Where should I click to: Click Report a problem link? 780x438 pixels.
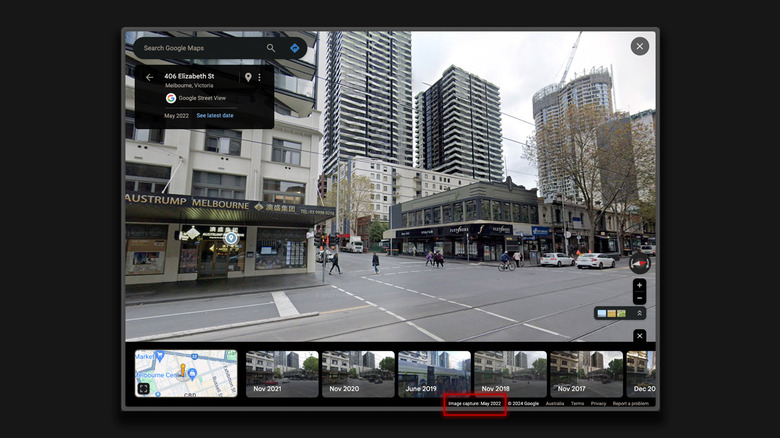pos(630,404)
